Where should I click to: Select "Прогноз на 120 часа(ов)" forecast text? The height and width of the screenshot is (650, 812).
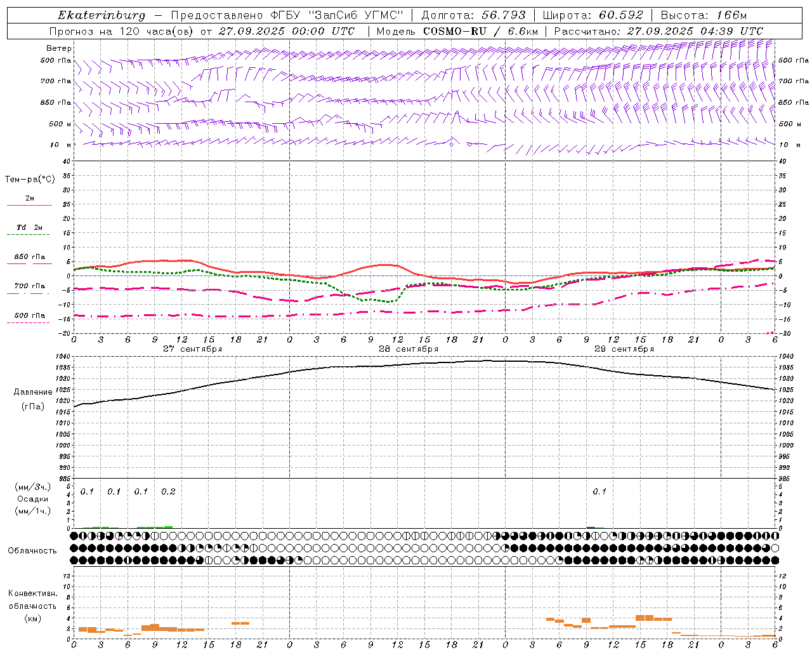click(x=122, y=31)
